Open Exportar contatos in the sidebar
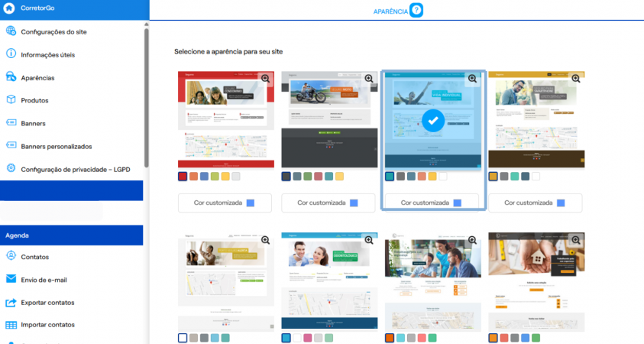The image size is (644, 344). click(x=47, y=303)
